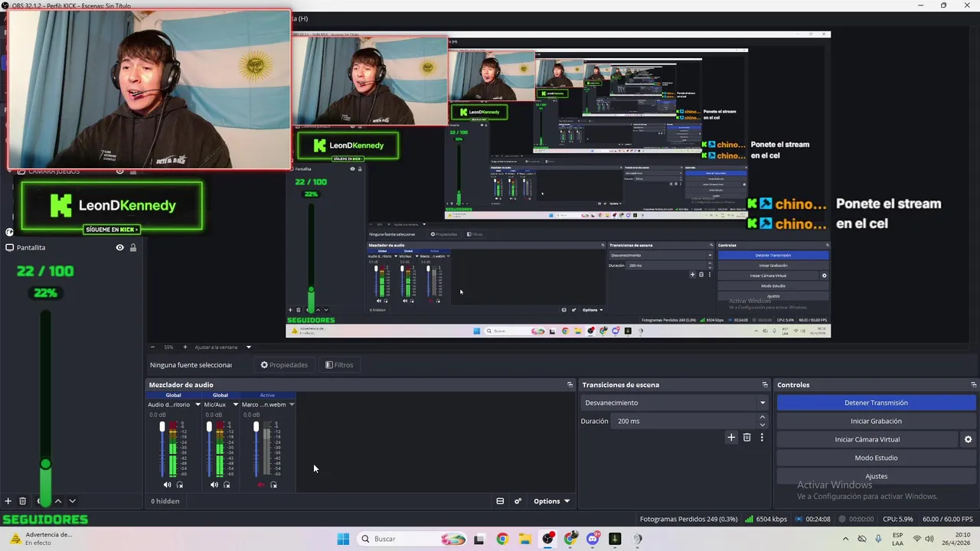This screenshot has width=980, height=551.
Task: Open File Explorer from the taskbar
Action: point(525,539)
